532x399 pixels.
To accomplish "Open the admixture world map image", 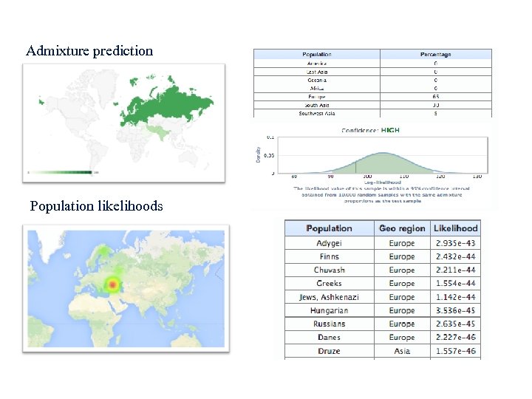I will point(124,123).
